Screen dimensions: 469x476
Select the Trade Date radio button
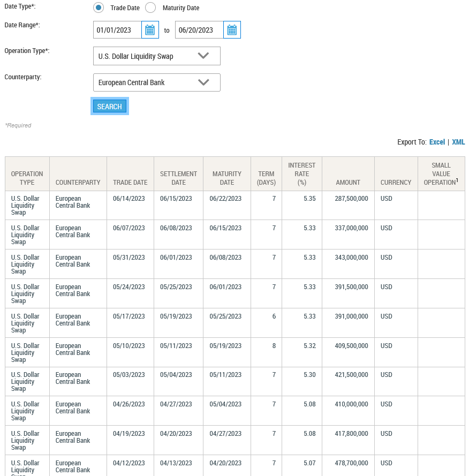click(x=99, y=7)
